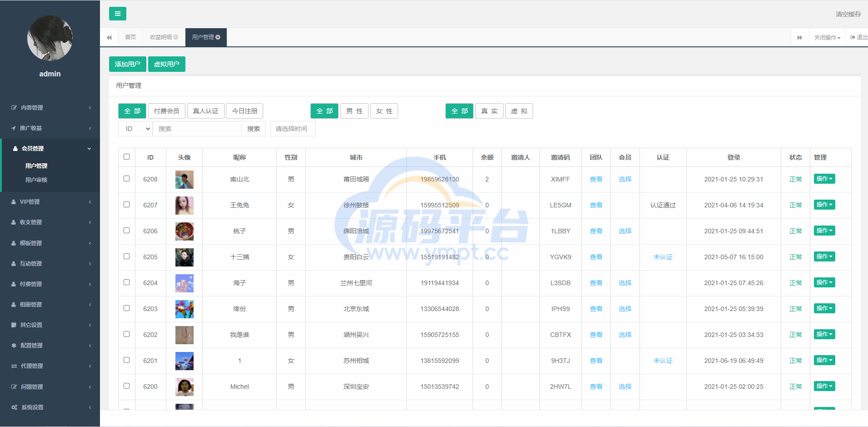Click the 内容管理 edit icon in sidebar
Image resolution: width=868 pixels, height=427 pixels.
pyautogui.click(x=14, y=108)
